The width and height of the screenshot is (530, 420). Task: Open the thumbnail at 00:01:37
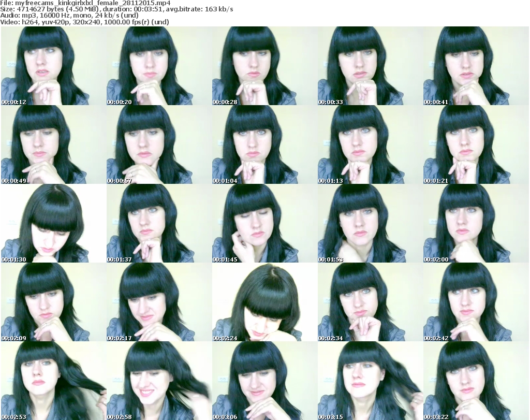pyautogui.click(x=159, y=223)
